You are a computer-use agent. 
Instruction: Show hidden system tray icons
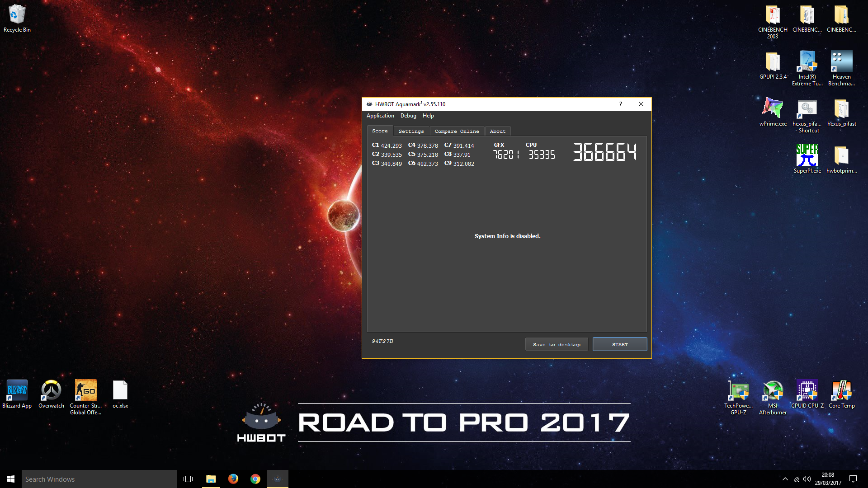pos(785,479)
